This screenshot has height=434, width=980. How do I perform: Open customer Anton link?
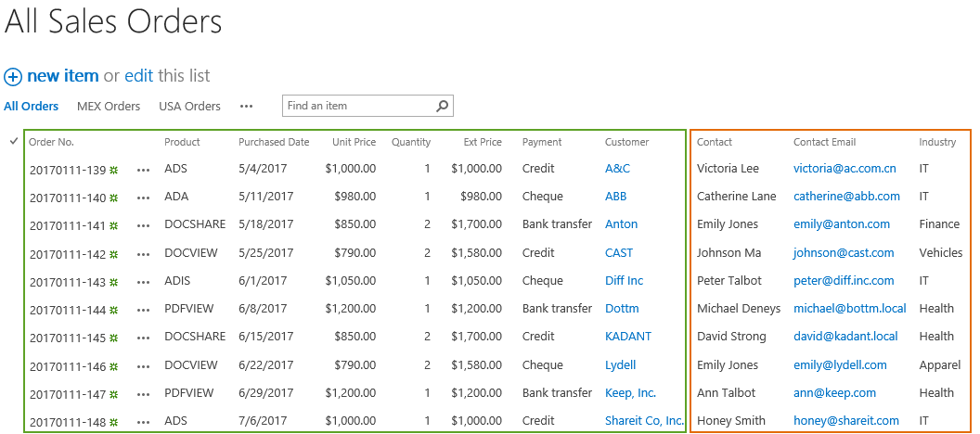621,224
